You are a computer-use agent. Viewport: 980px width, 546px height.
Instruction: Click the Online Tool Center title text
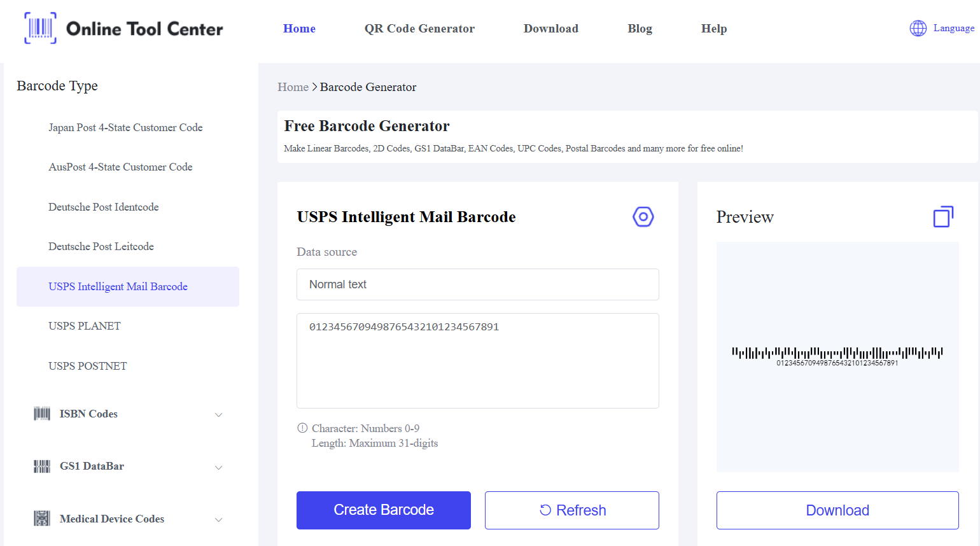144,29
